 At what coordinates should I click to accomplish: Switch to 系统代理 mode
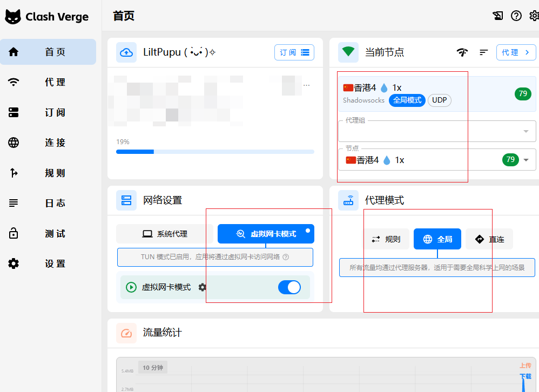(x=165, y=234)
